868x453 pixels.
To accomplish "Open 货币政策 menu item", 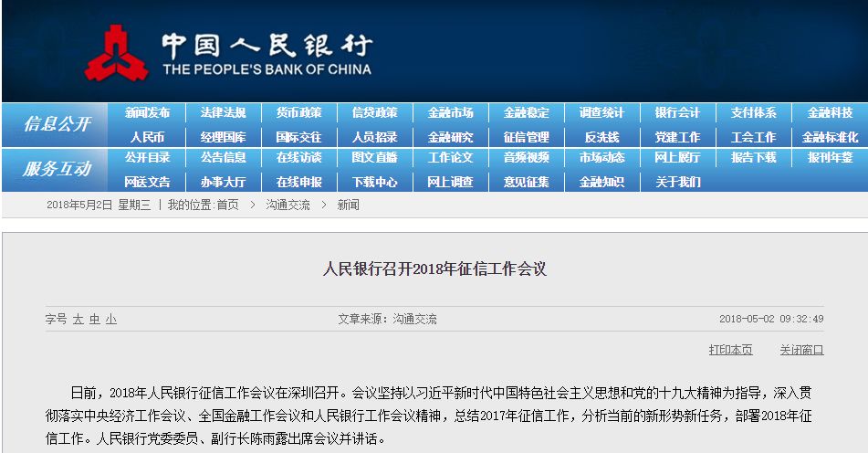I will click(299, 113).
